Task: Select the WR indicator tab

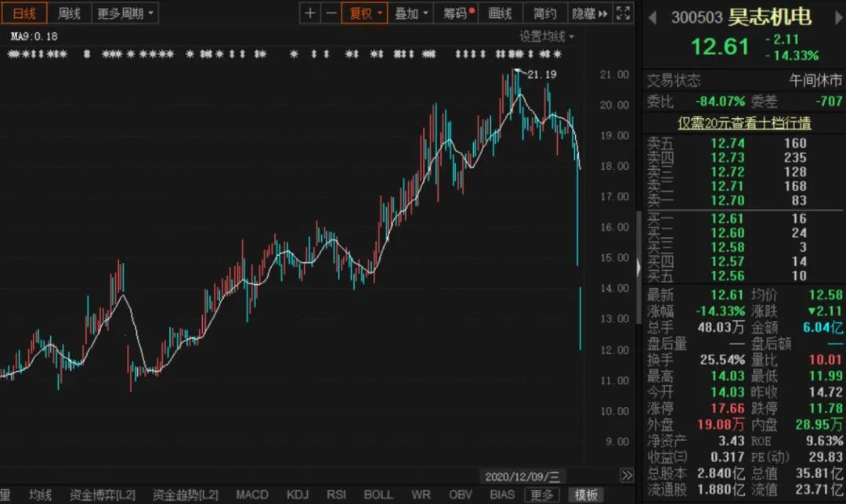Action: pyautogui.click(x=421, y=495)
